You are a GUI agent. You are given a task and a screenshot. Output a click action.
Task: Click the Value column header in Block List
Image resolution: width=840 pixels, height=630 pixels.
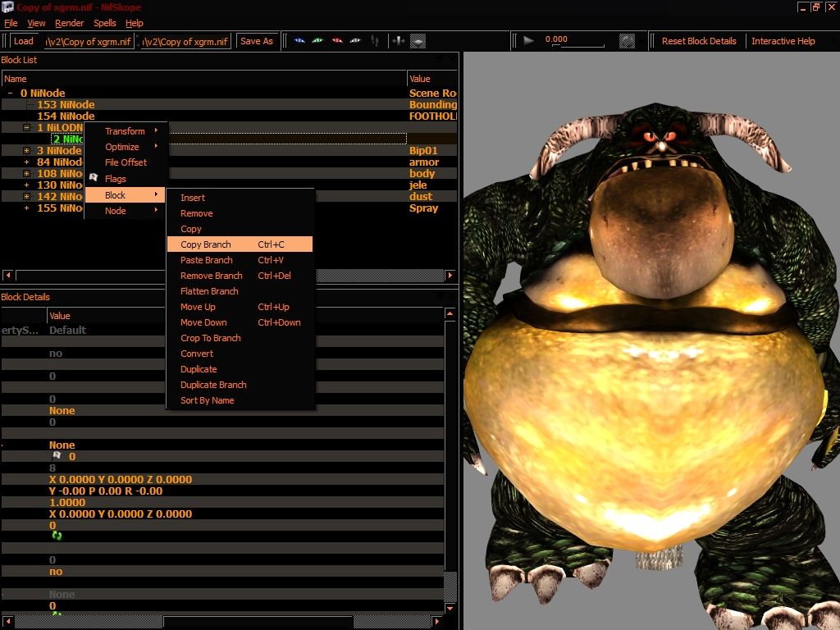pyautogui.click(x=432, y=79)
